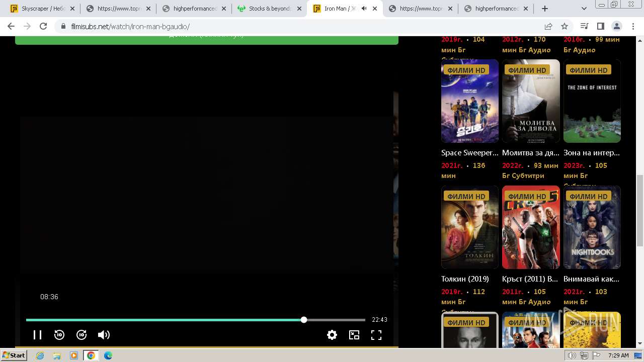Enable picture-in-picture mode
The height and width of the screenshot is (362, 644).
tap(354, 335)
